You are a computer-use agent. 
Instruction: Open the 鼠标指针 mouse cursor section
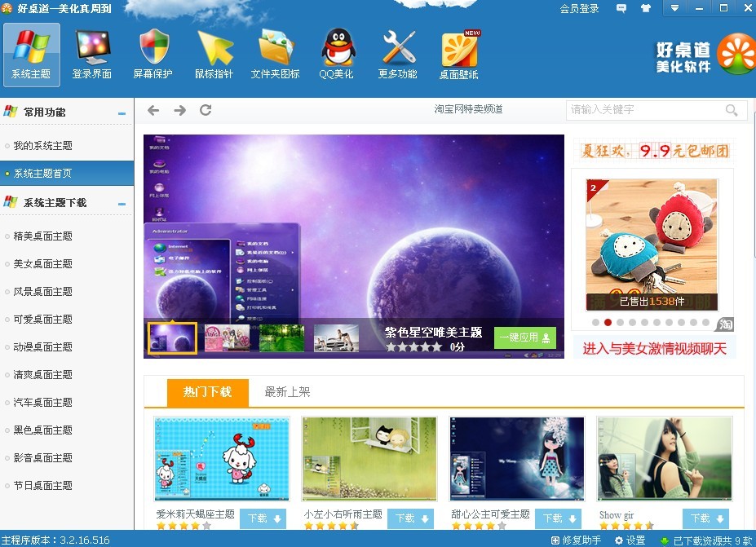(x=214, y=54)
